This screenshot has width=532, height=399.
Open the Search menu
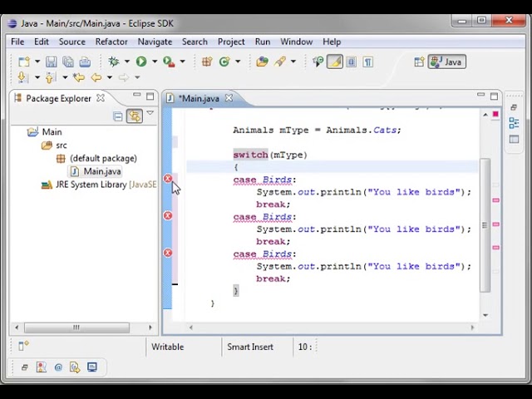click(x=195, y=42)
